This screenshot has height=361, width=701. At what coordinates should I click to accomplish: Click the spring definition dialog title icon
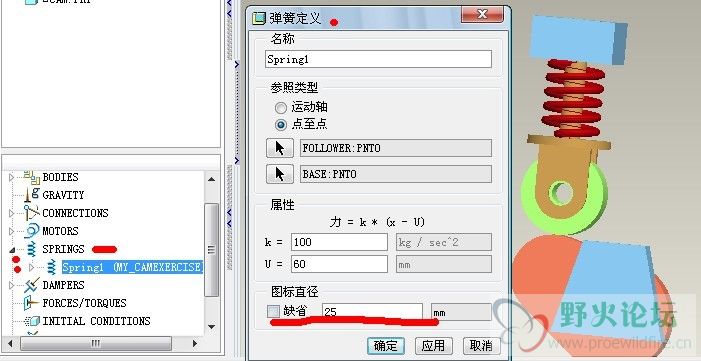tap(259, 18)
